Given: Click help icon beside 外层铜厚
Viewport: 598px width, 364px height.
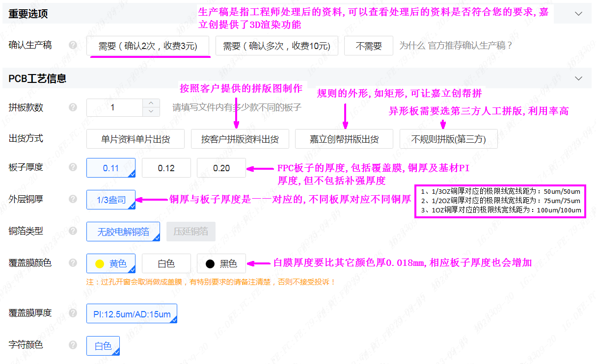Looking at the screenshot, I should [x=73, y=199].
